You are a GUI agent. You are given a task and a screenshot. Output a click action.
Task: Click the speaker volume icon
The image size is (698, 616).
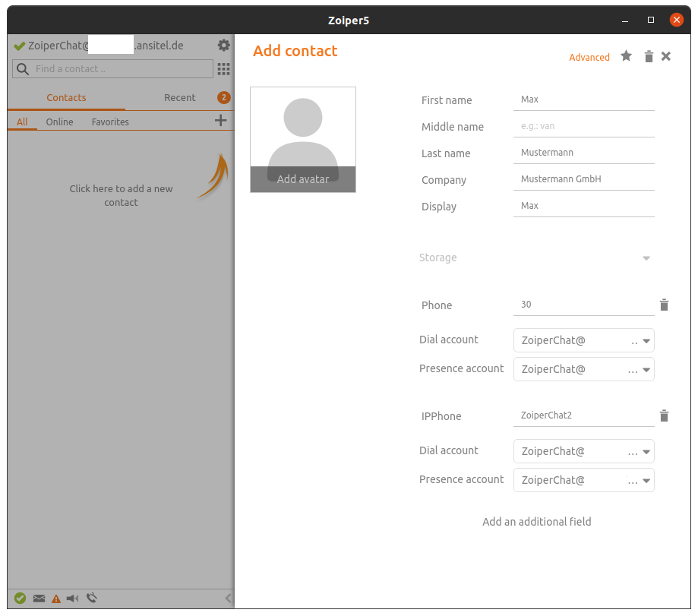tap(73, 599)
